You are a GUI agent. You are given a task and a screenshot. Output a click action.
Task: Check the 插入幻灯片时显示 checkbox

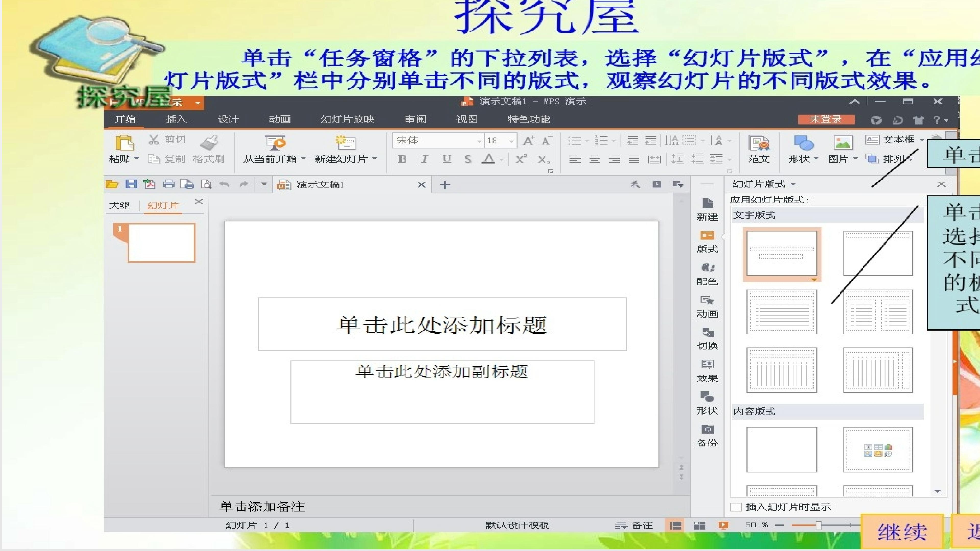736,507
